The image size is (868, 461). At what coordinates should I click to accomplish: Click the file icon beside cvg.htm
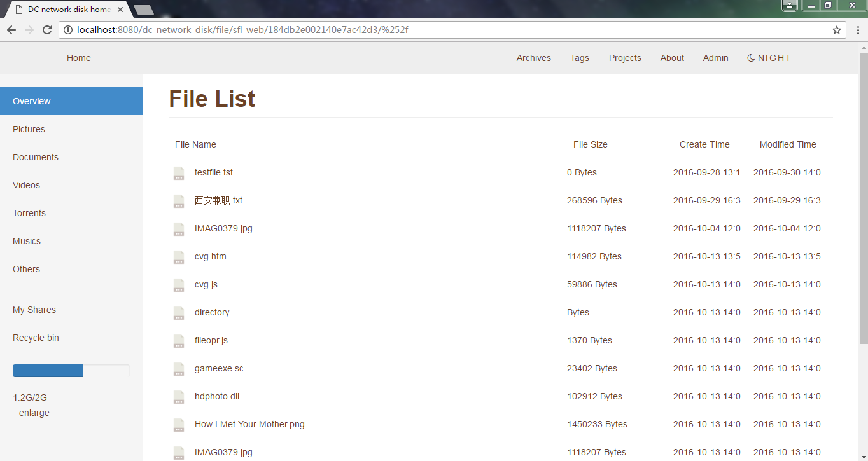click(179, 257)
